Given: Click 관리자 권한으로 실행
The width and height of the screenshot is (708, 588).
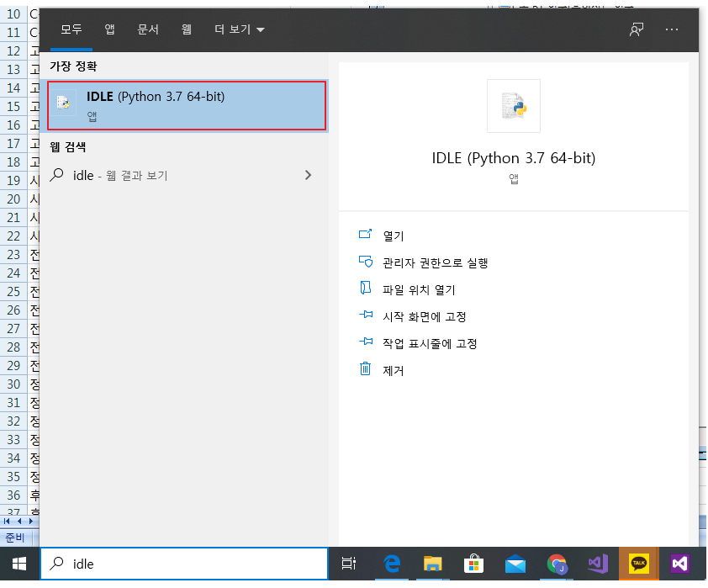Looking at the screenshot, I should coord(436,262).
